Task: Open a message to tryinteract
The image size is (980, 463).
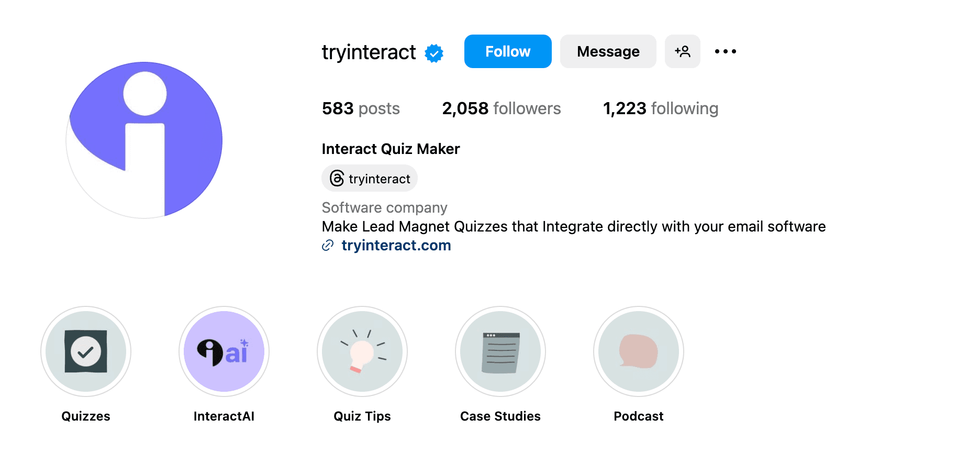Action: click(608, 51)
